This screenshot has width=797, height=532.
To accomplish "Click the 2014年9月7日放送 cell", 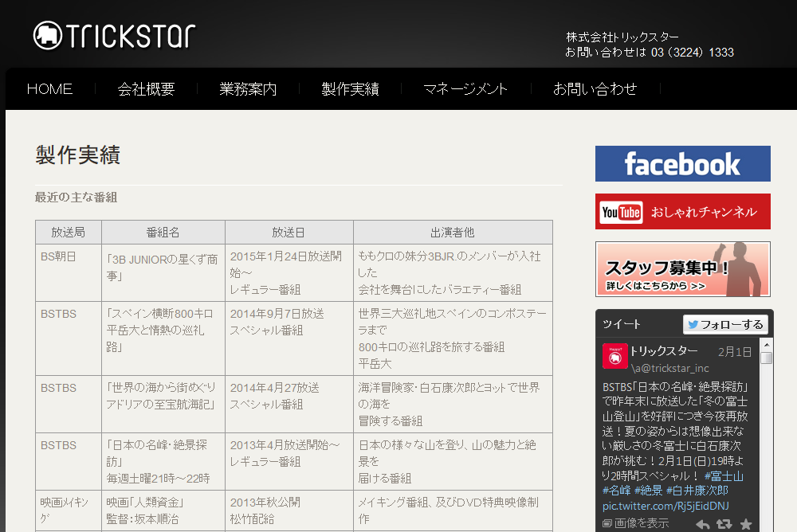I will pos(289,338).
